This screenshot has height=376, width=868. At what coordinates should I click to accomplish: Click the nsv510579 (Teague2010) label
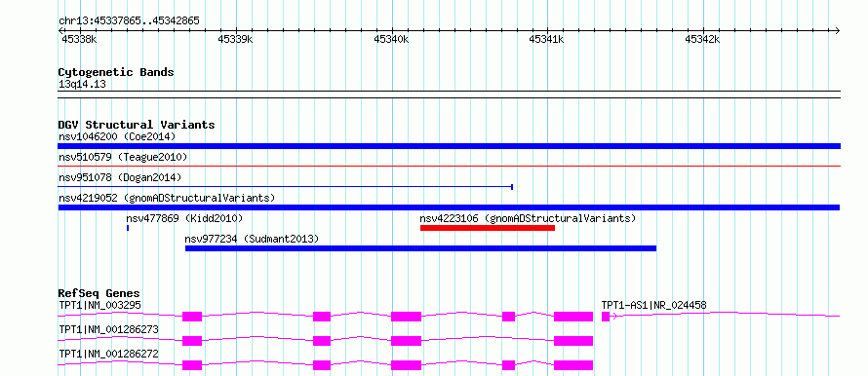pyautogui.click(x=123, y=157)
